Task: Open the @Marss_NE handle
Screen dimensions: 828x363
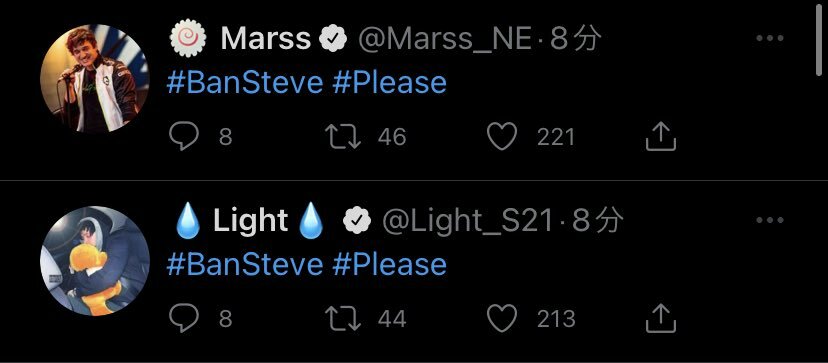Action: (445, 39)
